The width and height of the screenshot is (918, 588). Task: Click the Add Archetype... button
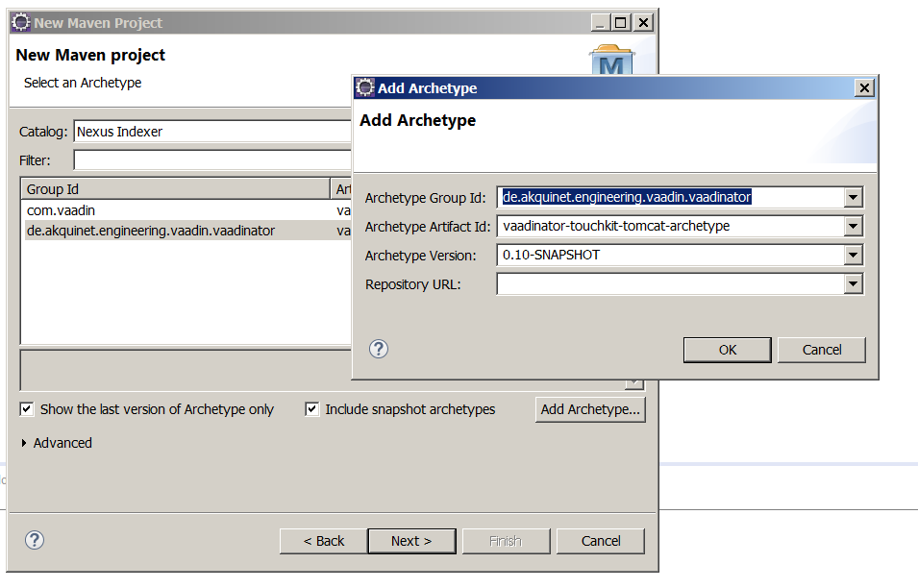click(x=590, y=409)
